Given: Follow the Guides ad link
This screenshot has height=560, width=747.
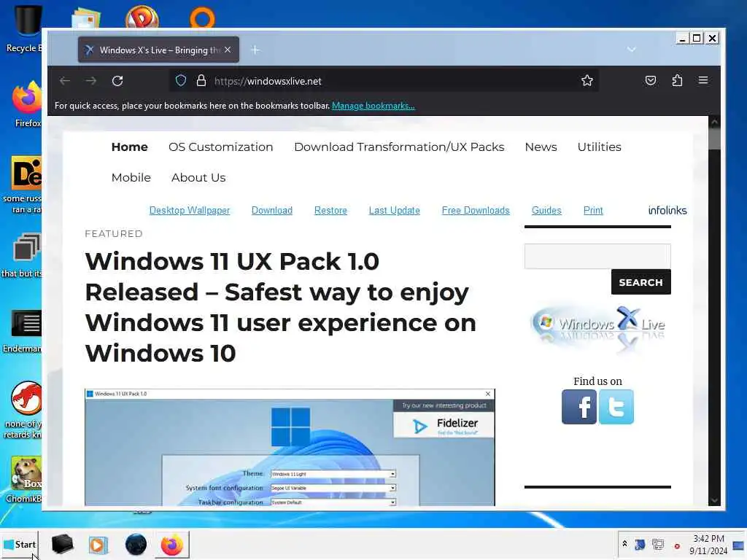Looking at the screenshot, I should tap(546, 211).
